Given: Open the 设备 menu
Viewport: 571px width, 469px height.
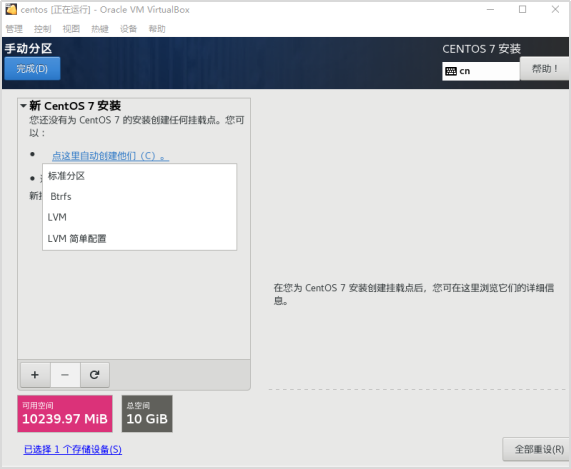Looking at the screenshot, I should 129,29.
